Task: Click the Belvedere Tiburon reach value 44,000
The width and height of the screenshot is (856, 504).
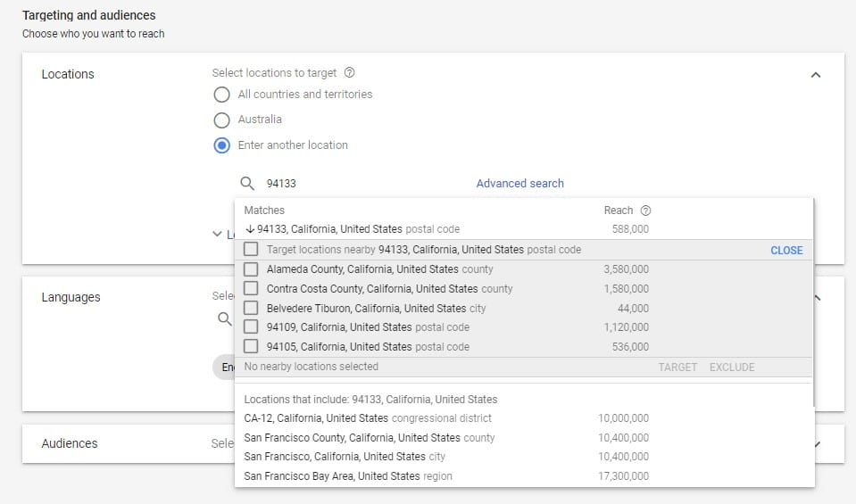Action: pyautogui.click(x=633, y=308)
